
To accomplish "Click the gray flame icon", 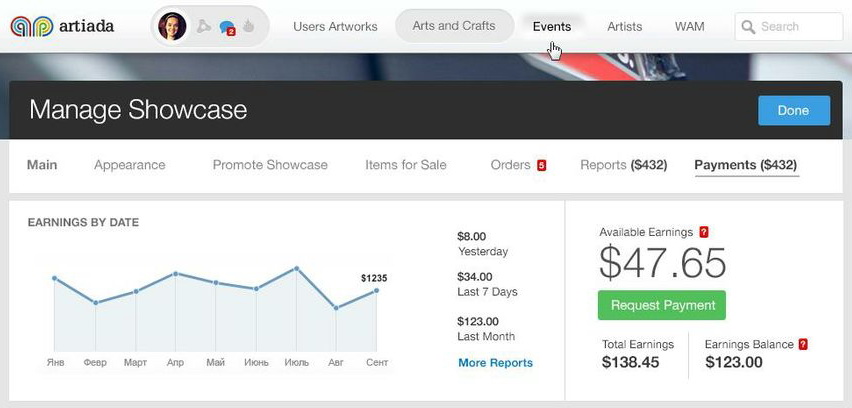I will [x=249, y=26].
